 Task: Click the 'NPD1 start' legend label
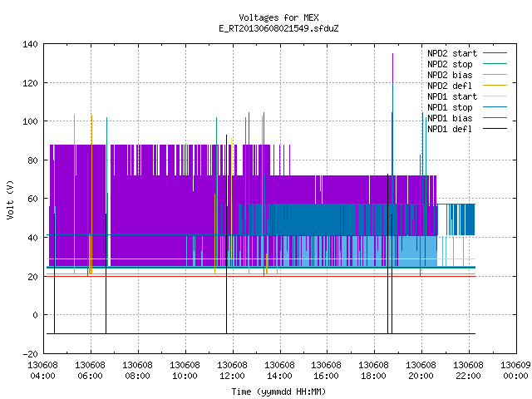pyautogui.click(x=452, y=96)
